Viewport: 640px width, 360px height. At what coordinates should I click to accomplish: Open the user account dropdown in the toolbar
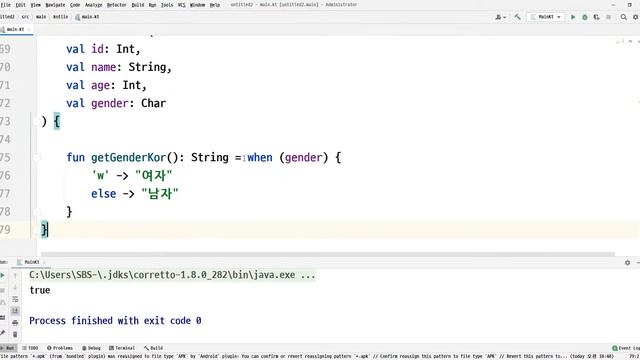(x=500, y=17)
